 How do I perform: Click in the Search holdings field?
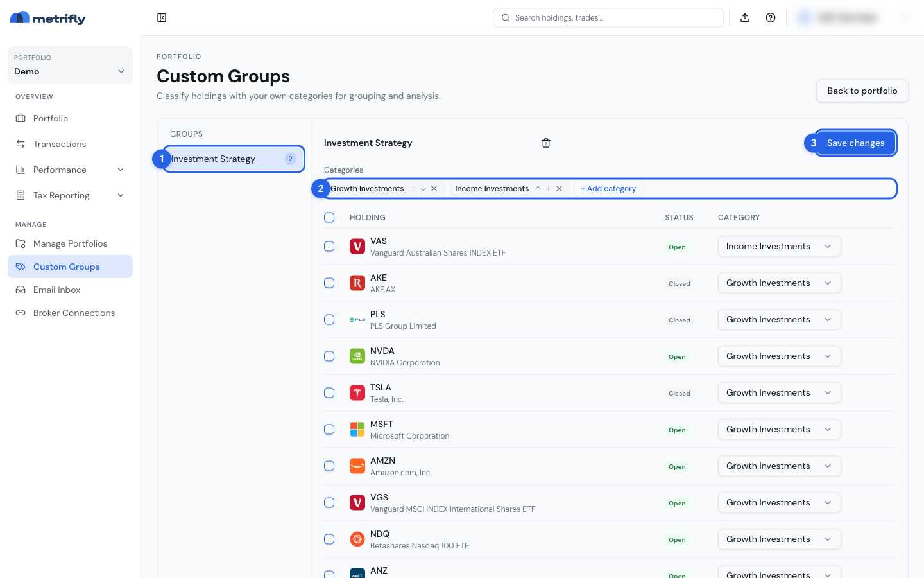608,18
